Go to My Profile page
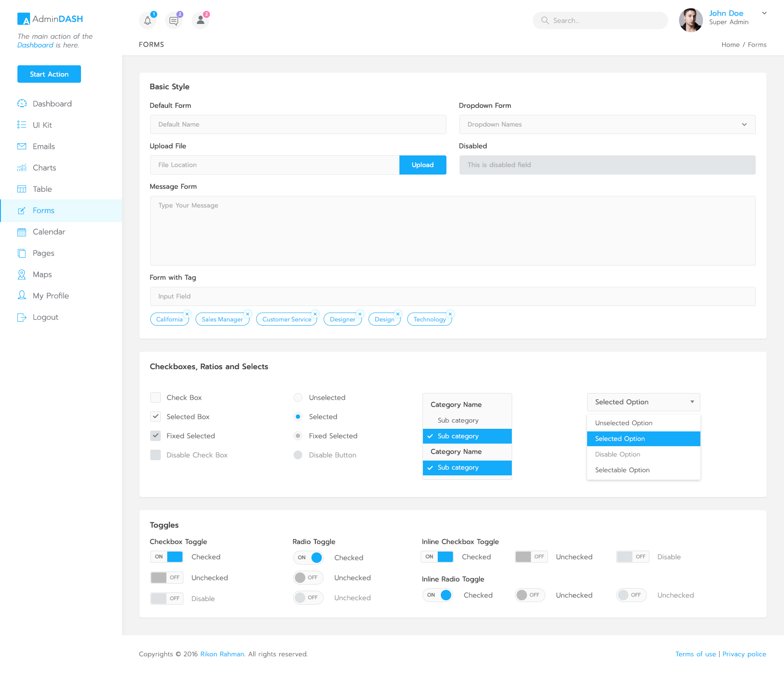Viewport: 784px width, 673px height. (x=51, y=296)
